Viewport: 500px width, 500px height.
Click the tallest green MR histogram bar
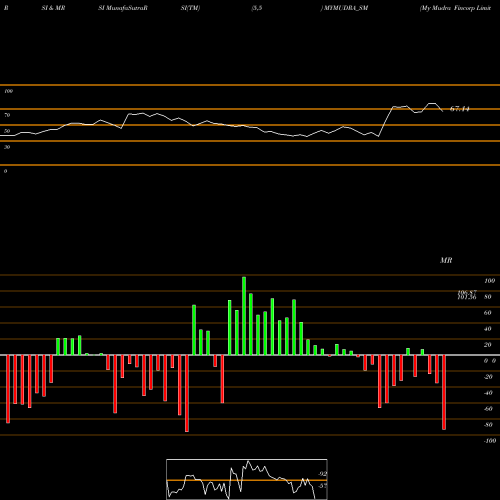(x=244, y=316)
